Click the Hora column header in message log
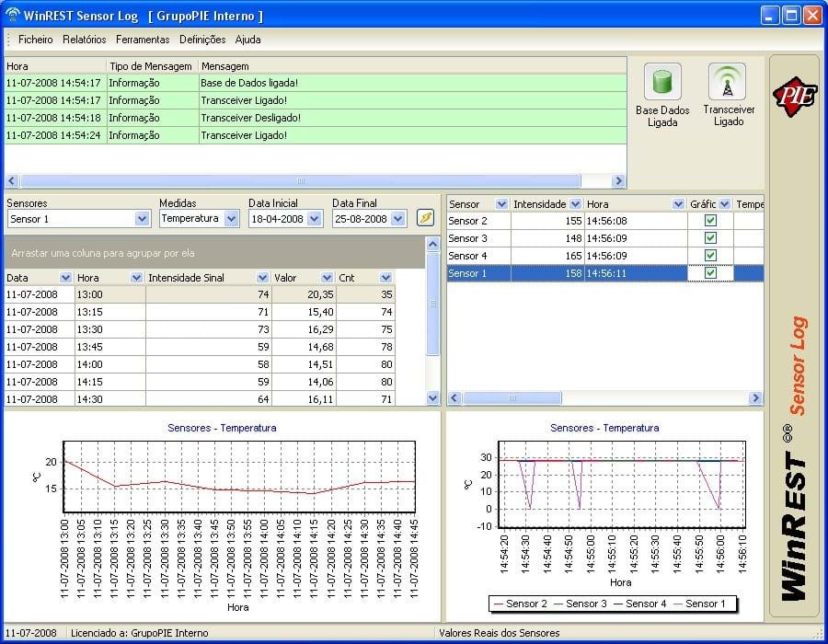The width and height of the screenshot is (828, 644). [x=55, y=66]
